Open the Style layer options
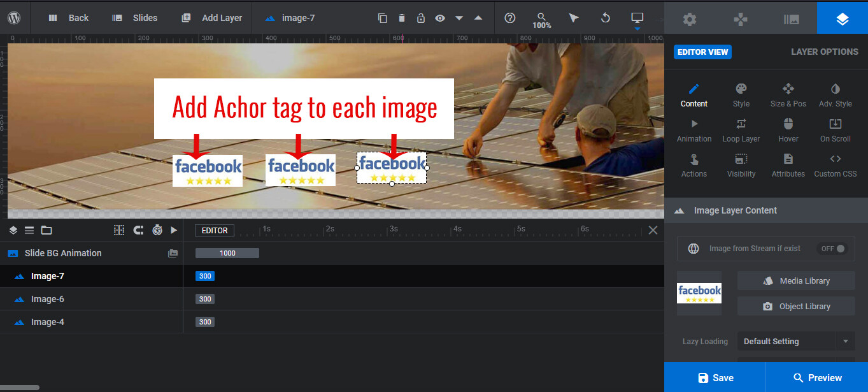The height and width of the screenshot is (392, 868). click(741, 95)
